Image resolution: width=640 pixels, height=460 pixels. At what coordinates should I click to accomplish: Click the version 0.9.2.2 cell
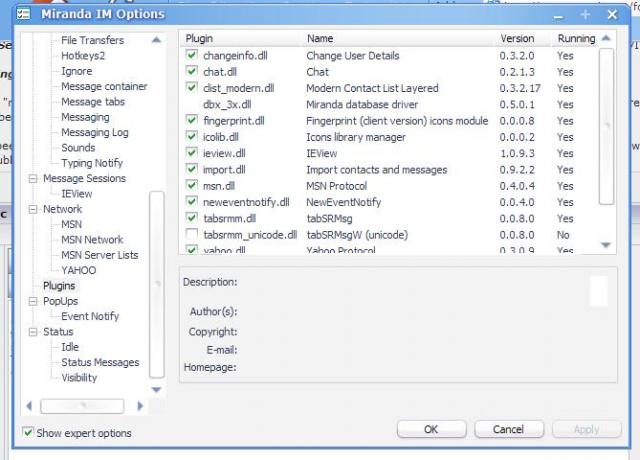517,169
